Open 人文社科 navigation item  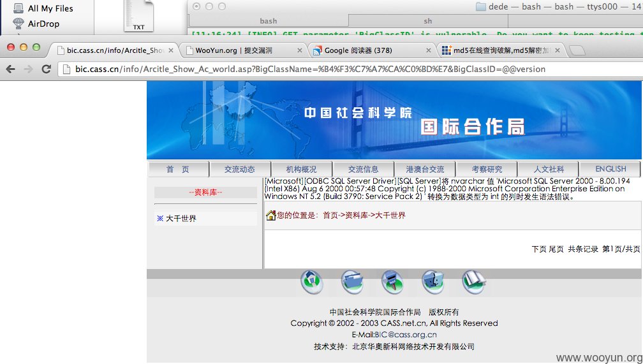549,170
